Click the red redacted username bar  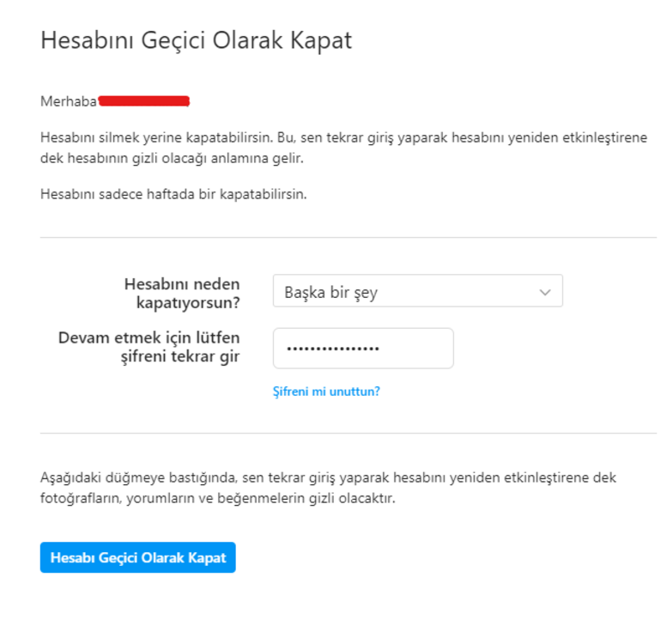coord(144,101)
